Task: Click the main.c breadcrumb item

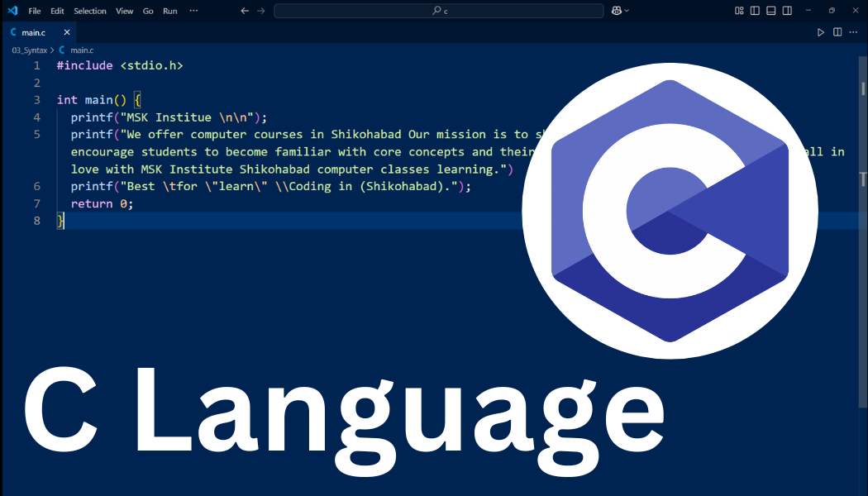Action: click(x=82, y=50)
